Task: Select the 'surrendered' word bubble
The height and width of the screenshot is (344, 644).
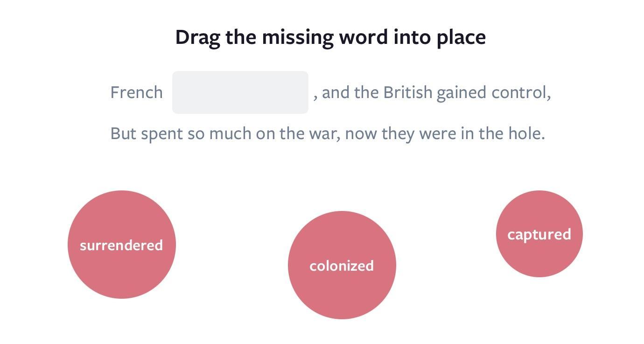Action: coord(122,245)
